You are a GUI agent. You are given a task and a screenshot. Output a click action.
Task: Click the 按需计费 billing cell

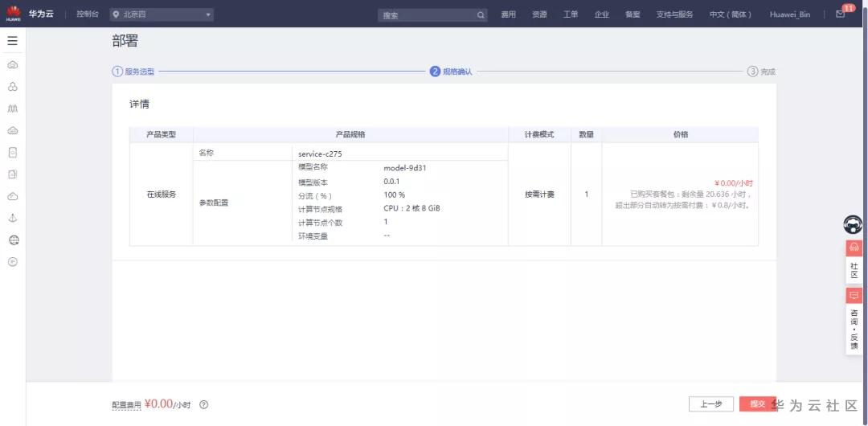click(539, 195)
